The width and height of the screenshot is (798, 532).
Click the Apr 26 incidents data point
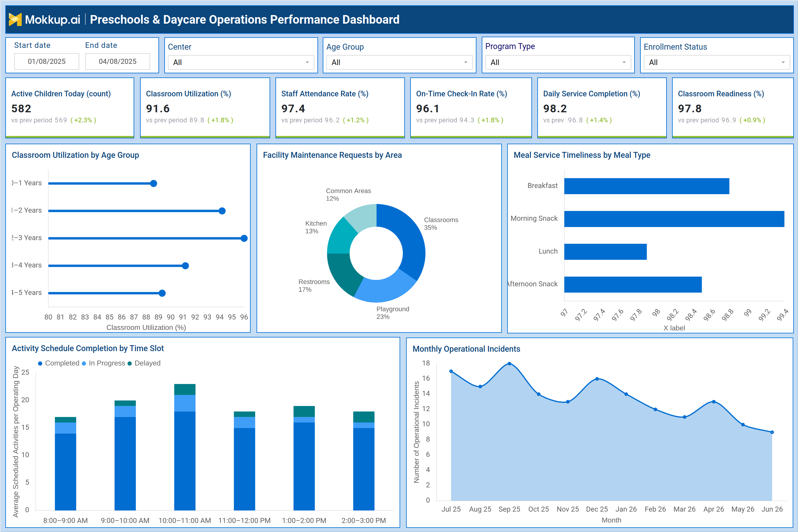[x=714, y=402]
